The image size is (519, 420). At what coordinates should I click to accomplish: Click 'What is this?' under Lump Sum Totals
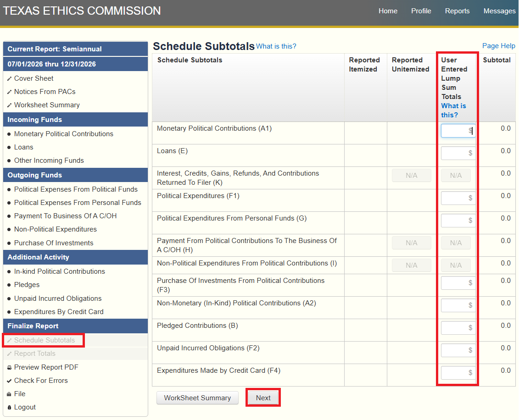click(453, 111)
